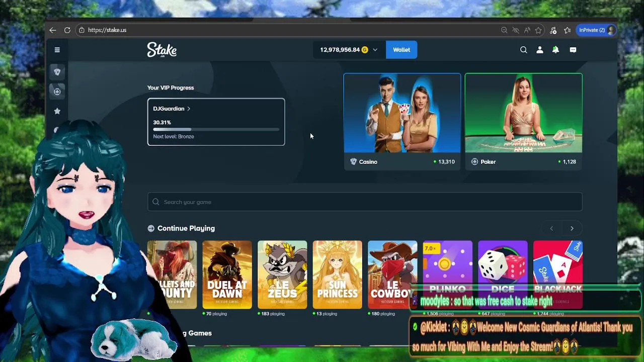644x362 pixels.
Task: Click the zoom magnifier in address bar
Action: (x=504, y=30)
